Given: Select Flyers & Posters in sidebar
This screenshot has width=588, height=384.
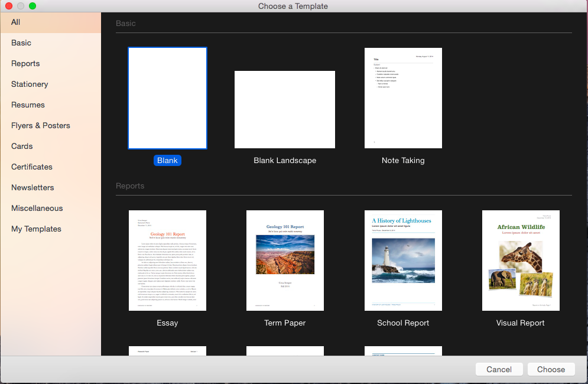Looking at the screenshot, I should point(41,125).
